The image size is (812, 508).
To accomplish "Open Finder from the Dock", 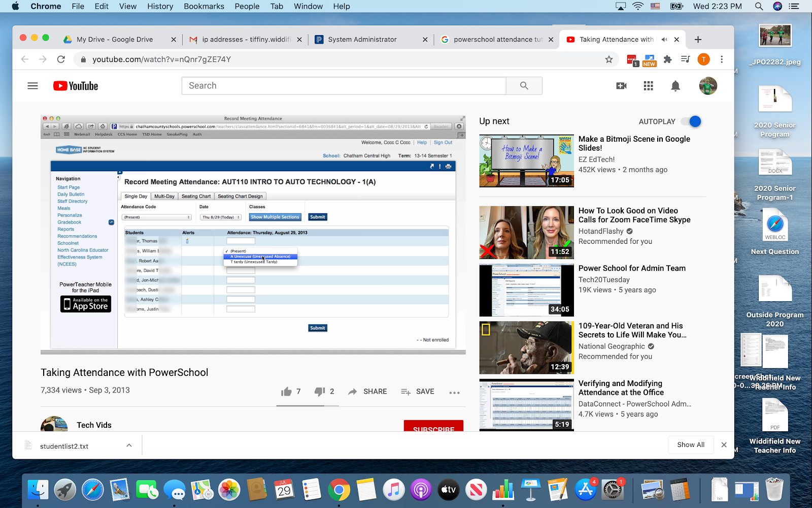I will click(x=38, y=490).
